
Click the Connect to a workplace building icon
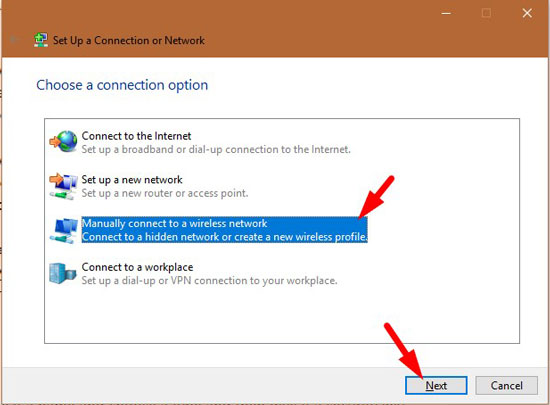pyautogui.click(x=63, y=274)
